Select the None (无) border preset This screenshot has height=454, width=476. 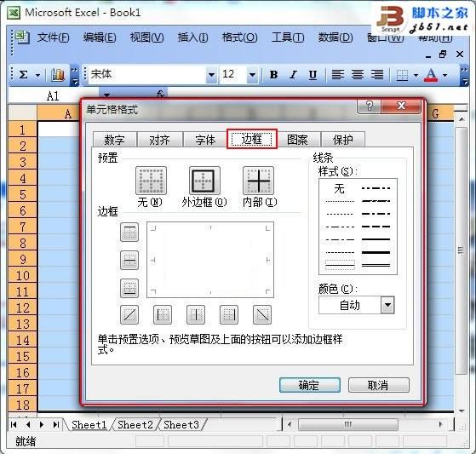click(151, 181)
